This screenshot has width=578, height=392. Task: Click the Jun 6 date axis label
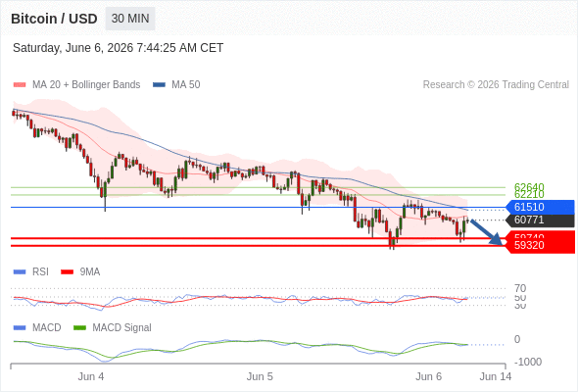pyautogui.click(x=429, y=377)
